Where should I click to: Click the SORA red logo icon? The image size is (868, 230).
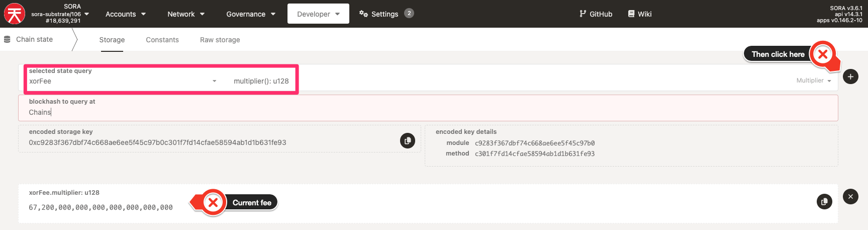(x=15, y=14)
